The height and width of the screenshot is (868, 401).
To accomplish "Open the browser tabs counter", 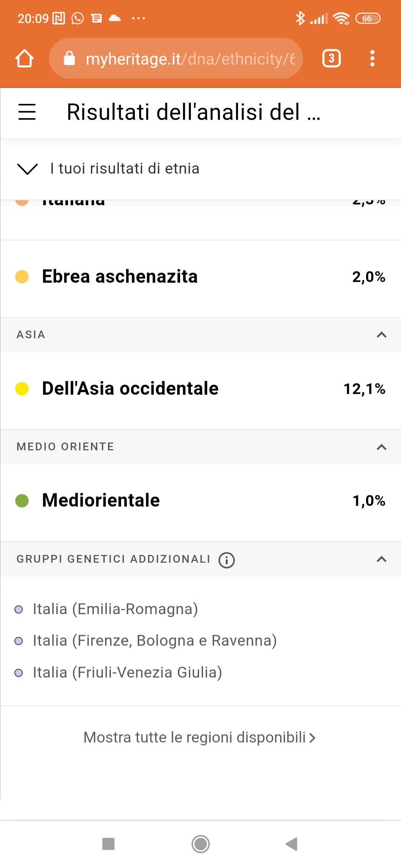I will point(331,59).
